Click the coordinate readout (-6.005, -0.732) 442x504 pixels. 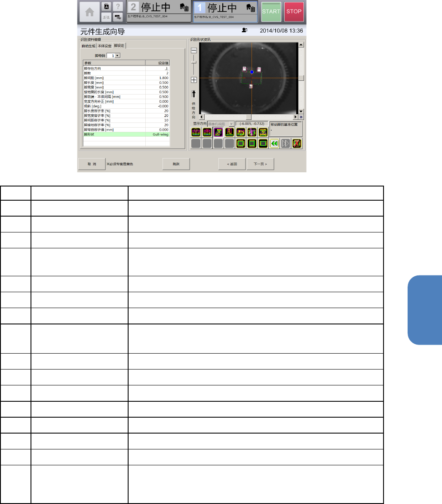pyautogui.click(x=252, y=124)
